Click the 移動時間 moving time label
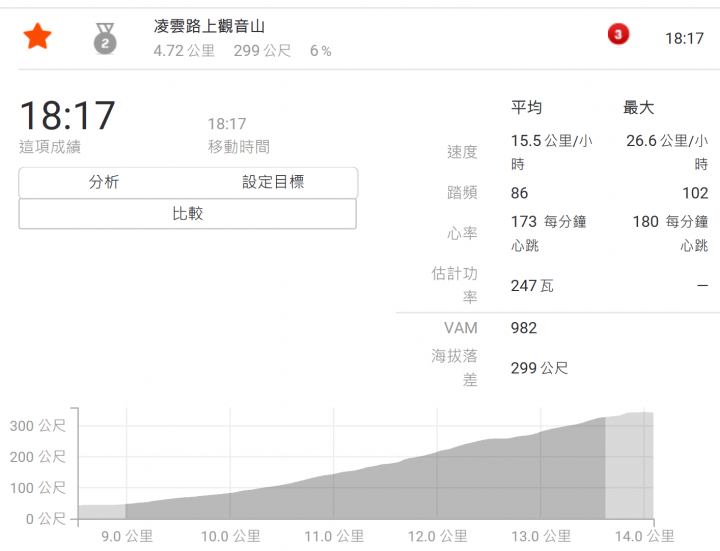Screen dimensions: 720x551 tap(239, 147)
